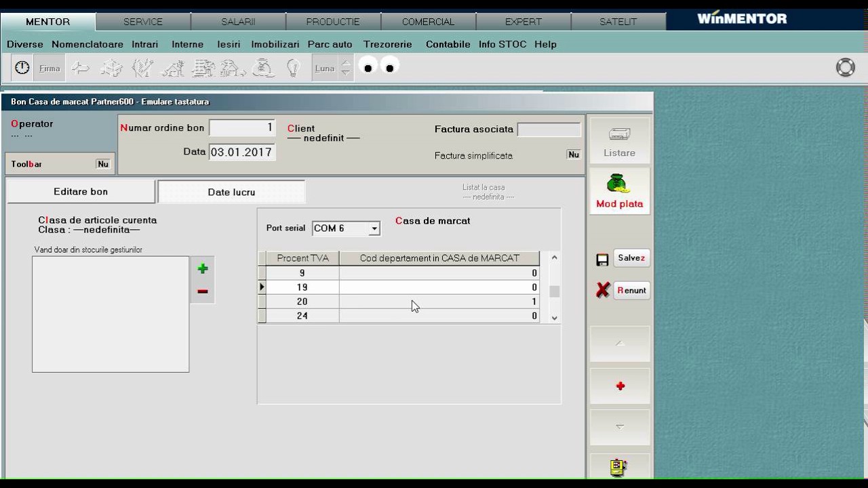Viewport: 868px width, 488px height.
Task: Open the Diverse menu
Action: click(x=25, y=44)
